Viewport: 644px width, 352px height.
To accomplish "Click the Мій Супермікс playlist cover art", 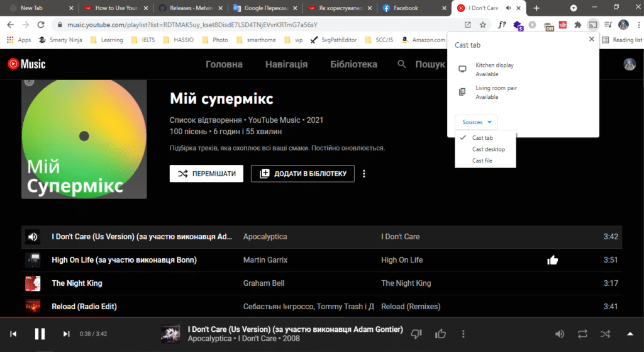I will click(84, 139).
